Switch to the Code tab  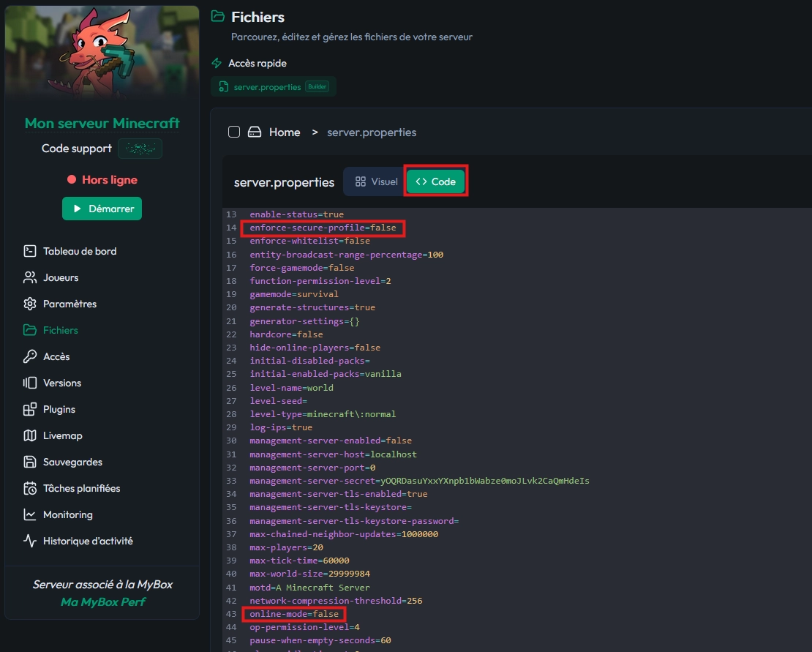[436, 181]
